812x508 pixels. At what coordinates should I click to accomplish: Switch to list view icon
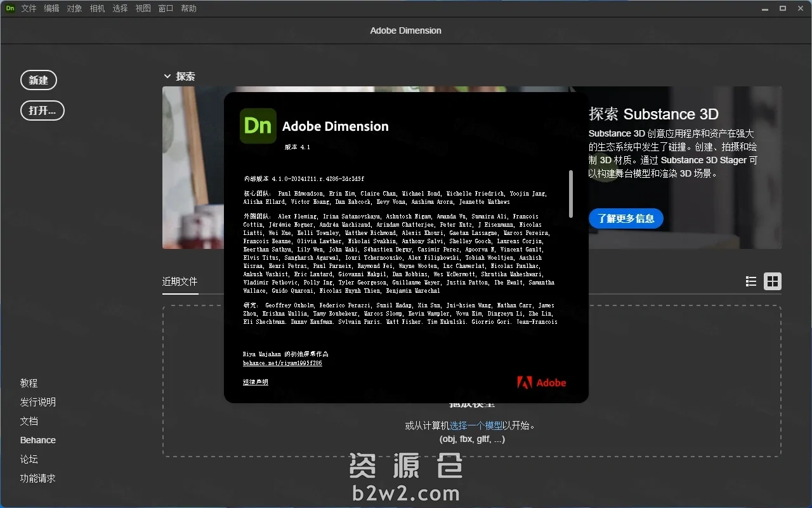coord(751,281)
